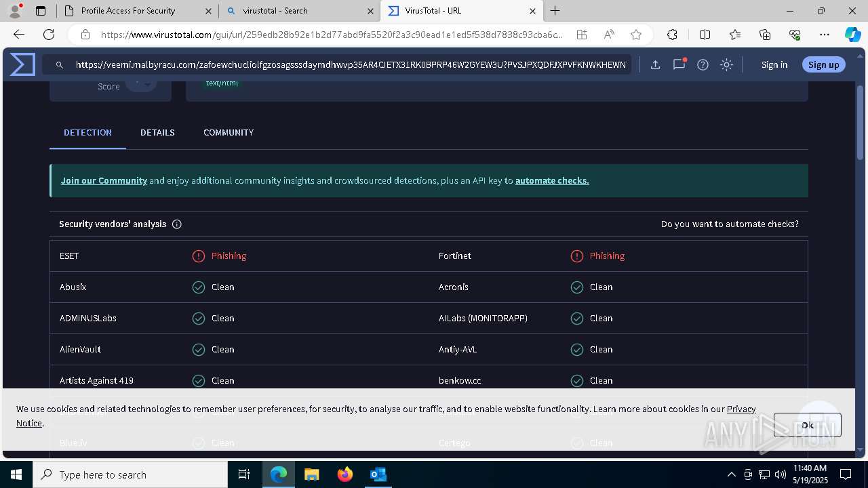This screenshot has height=488, width=868.
Task: Click the search magnifier in VirusTotal bar
Action: pos(60,64)
